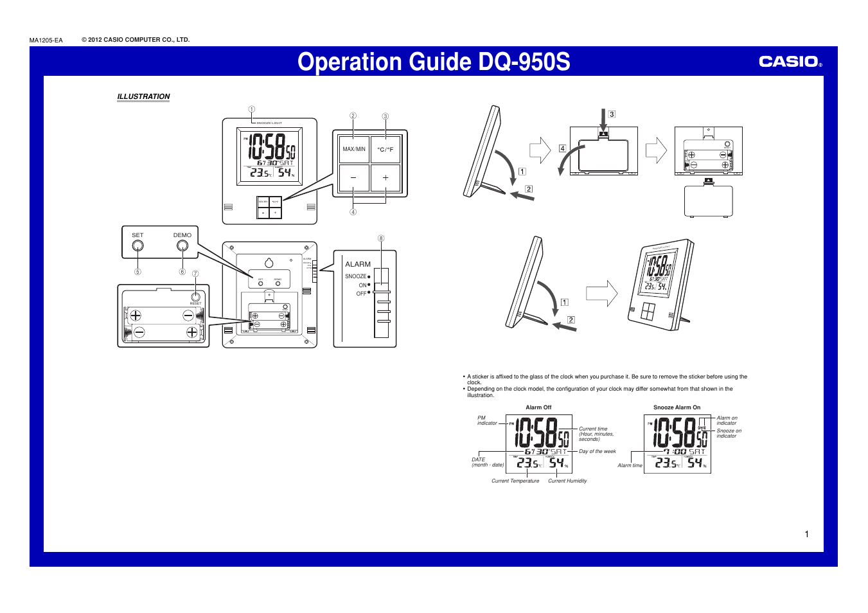
Task: Click the 'Alarm Off' display heading
Action: 538,407
